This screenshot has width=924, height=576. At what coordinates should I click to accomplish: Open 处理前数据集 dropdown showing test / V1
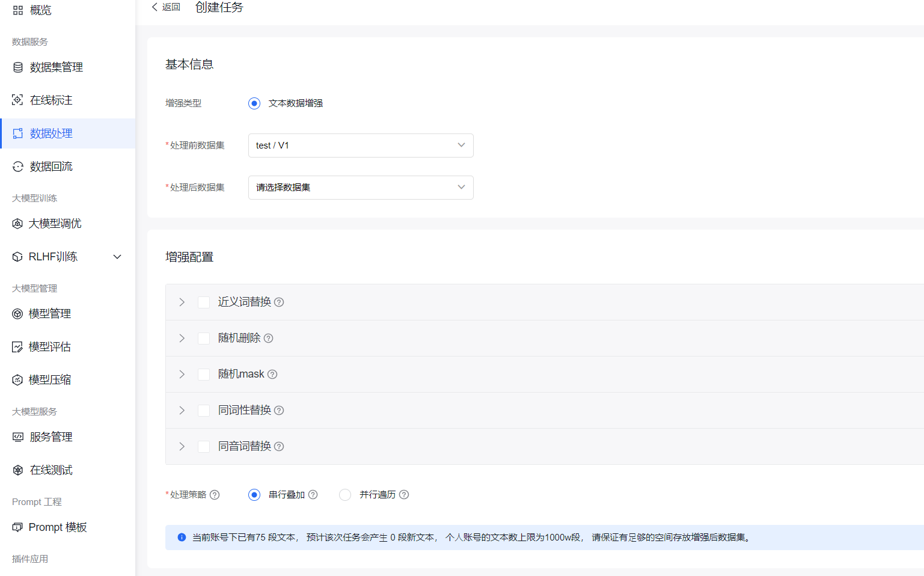[361, 146]
